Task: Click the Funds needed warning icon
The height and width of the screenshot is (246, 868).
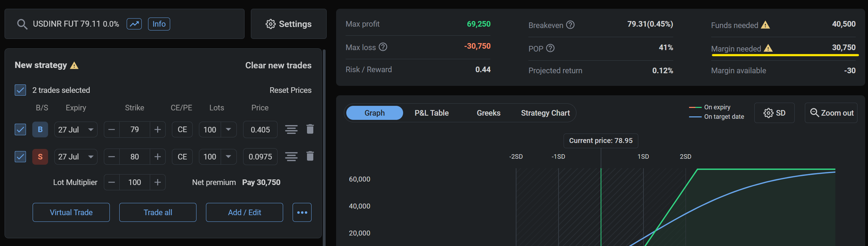Action: coord(765,25)
